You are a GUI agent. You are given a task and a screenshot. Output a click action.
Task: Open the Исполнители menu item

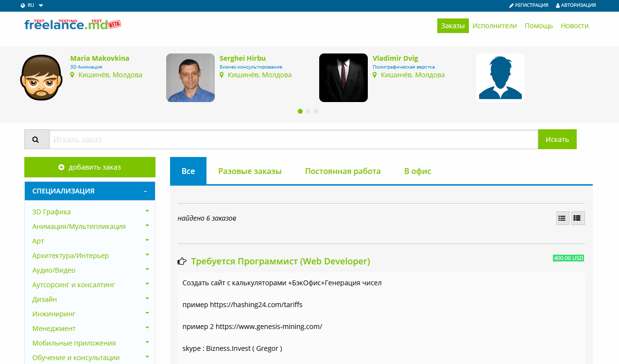click(495, 26)
